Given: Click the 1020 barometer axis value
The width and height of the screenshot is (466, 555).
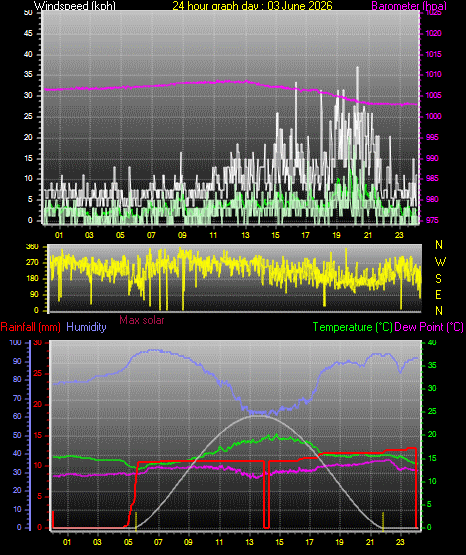Looking at the screenshot, I should point(433,33).
